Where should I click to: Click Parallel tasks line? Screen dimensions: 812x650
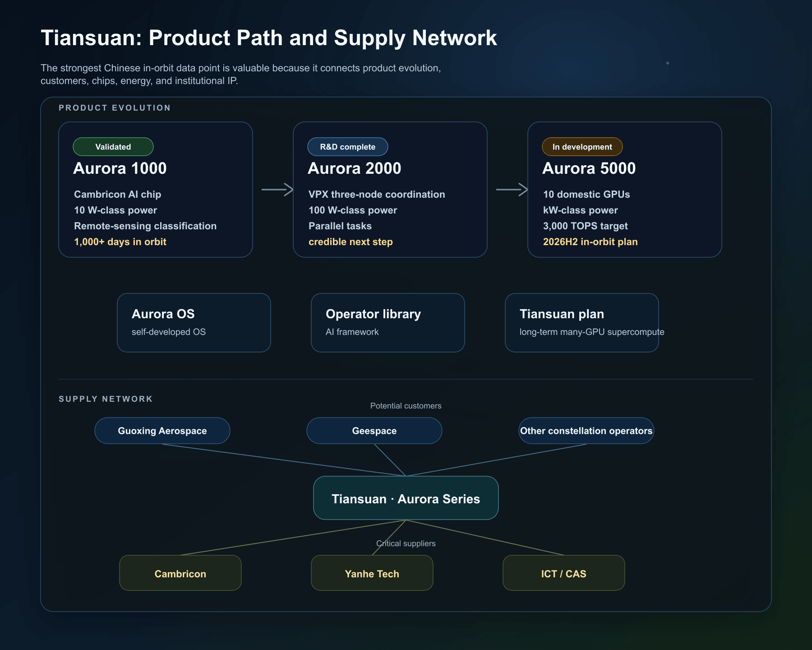(x=340, y=226)
